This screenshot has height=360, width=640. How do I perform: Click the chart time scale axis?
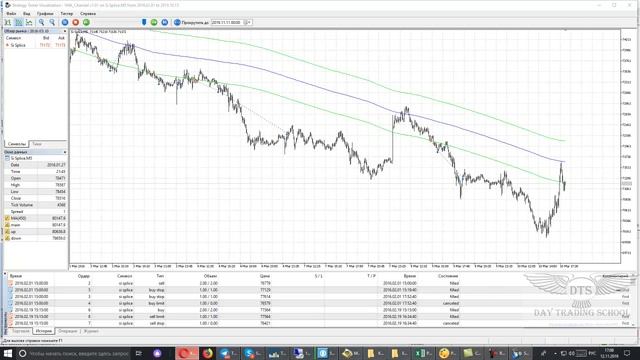[x=345, y=266]
